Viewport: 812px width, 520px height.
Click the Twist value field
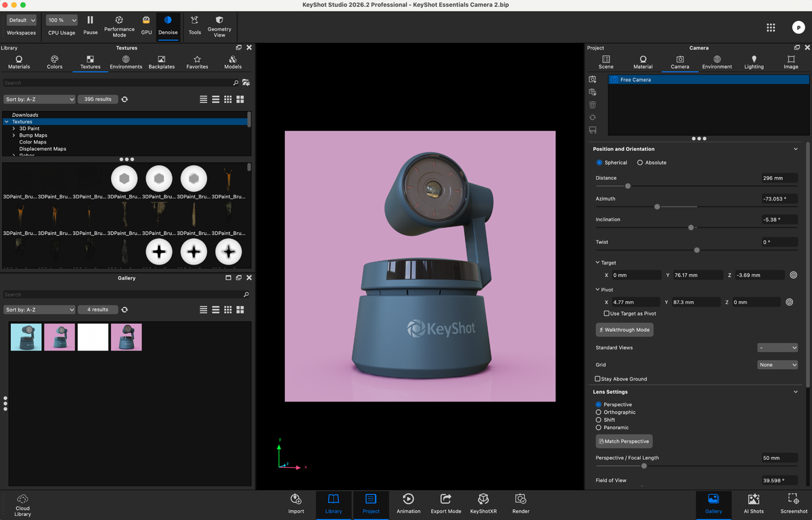[780, 242]
